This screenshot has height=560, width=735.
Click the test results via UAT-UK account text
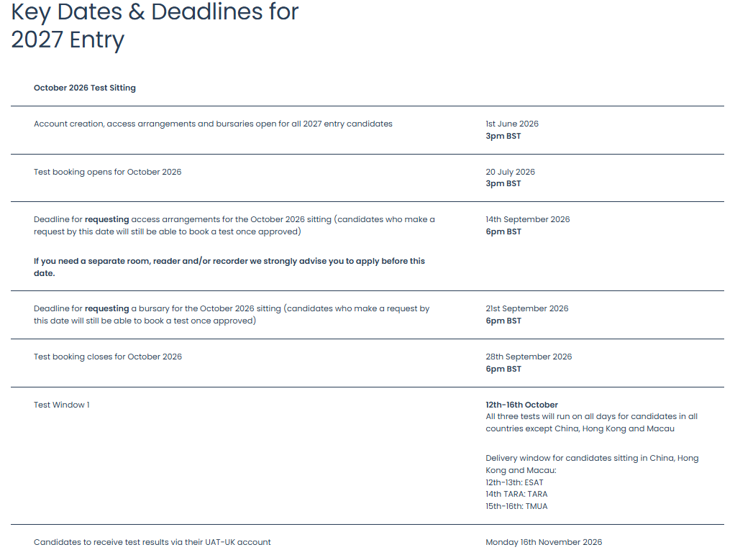tap(152, 542)
